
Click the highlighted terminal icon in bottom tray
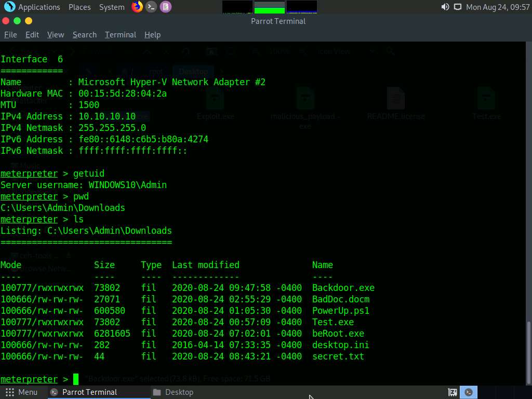[x=469, y=392]
